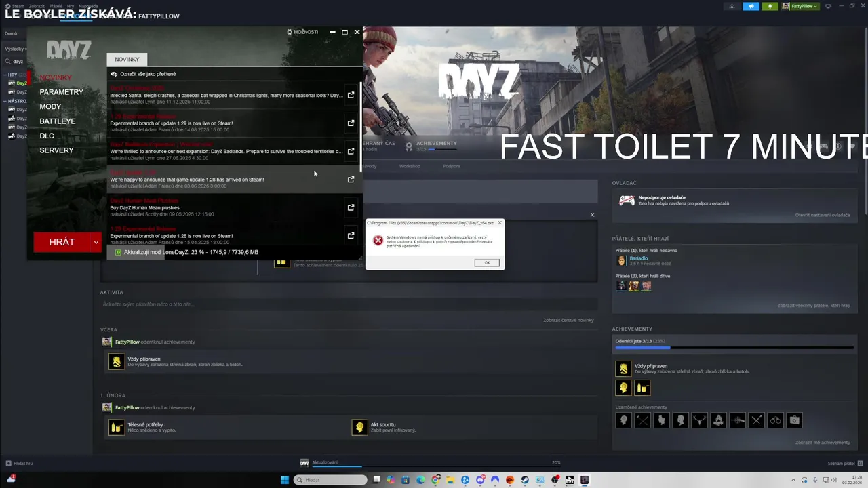The width and height of the screenshot is (868, 488).
Task: Open external link for Human Meat Plushies news
Action: [351, 207]
